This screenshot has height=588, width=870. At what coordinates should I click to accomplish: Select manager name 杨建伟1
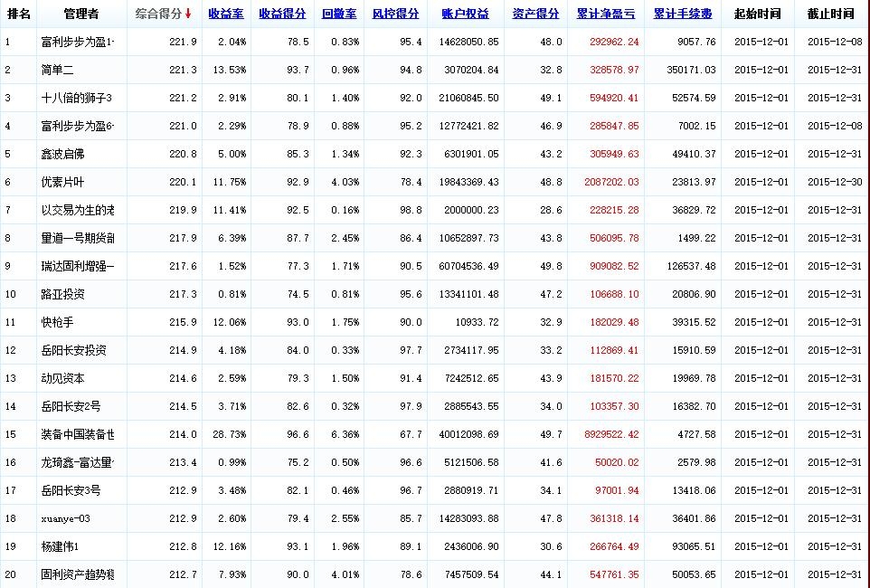[60, 546]
